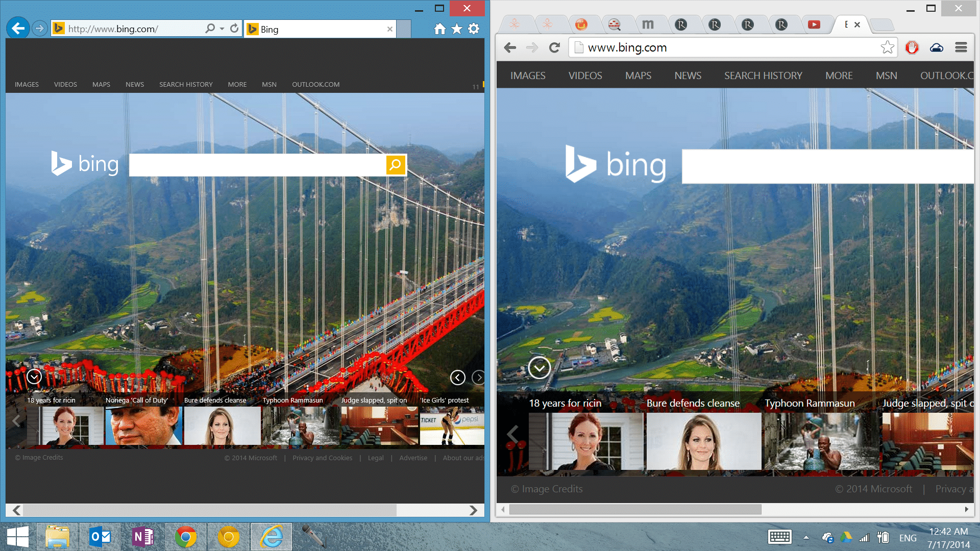
Task: Open Advertise link in IE footer
Action: pyautogui.click(x=413, y=458)
